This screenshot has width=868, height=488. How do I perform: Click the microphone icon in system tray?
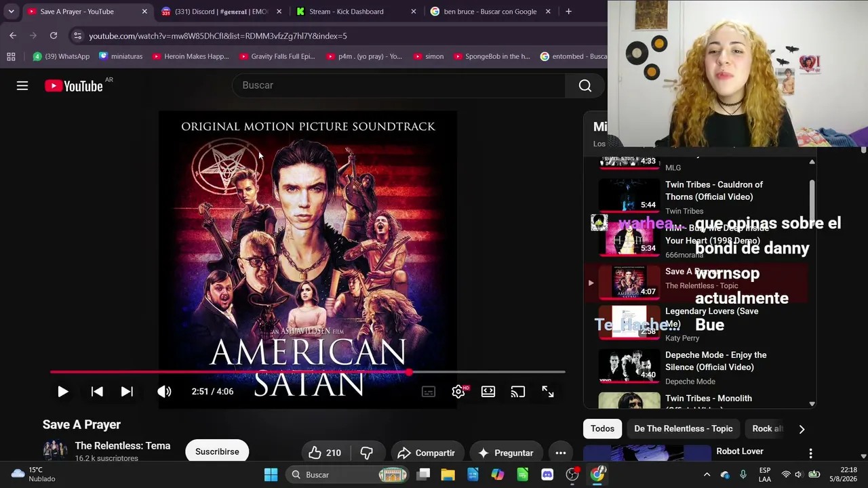(x=743, y=474)
